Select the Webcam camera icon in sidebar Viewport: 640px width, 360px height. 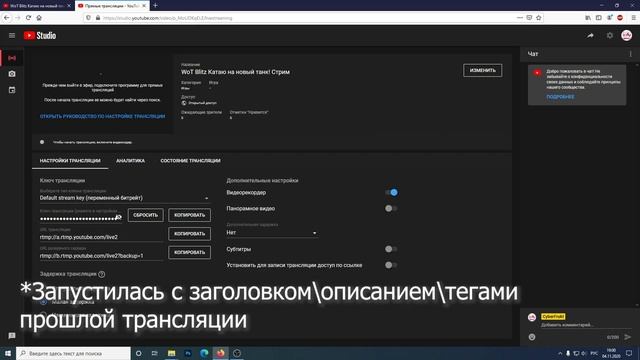(12, 74)
